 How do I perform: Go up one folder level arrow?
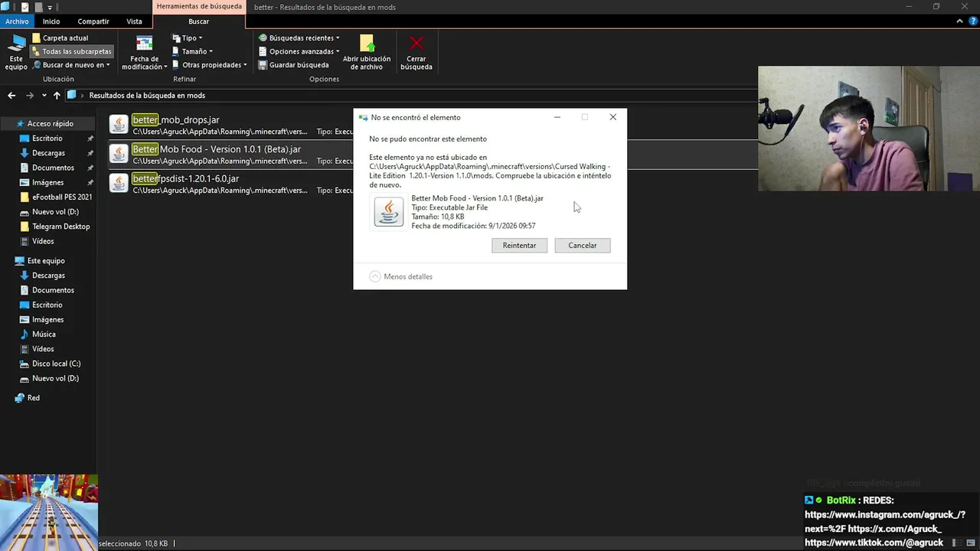pyautogui.click(x=57, y=96)
